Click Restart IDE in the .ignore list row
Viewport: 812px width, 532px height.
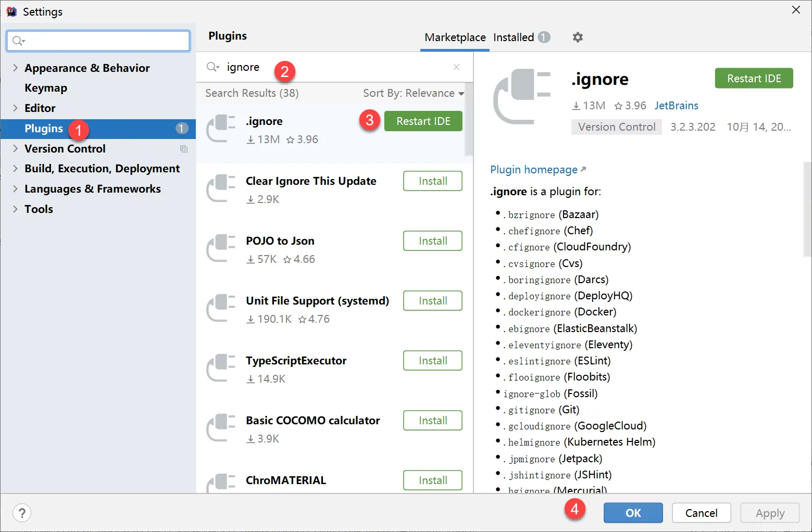pyautogui.click(x=423, y=121)
